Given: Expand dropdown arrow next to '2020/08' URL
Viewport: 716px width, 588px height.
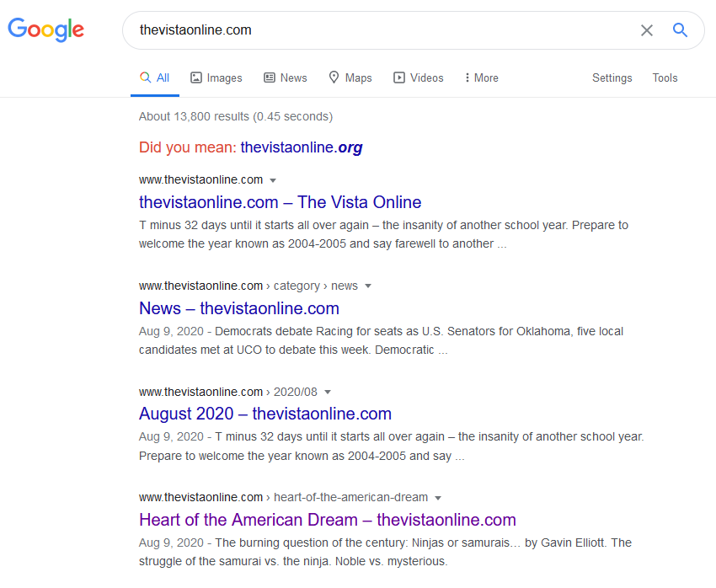Looking at the screenshot, I should tap(328, 393).
